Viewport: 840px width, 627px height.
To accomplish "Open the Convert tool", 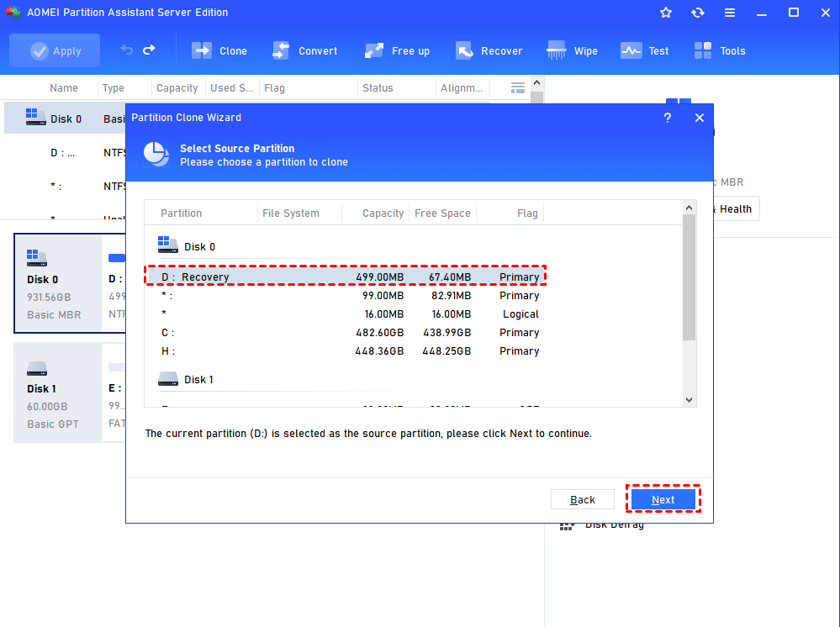I will coord(305,51).
